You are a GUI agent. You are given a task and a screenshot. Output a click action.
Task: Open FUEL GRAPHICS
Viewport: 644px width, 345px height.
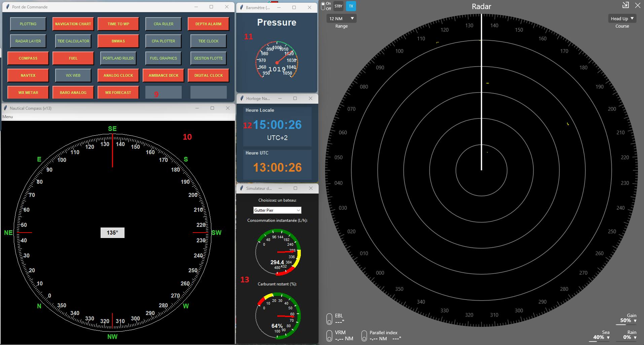pyautogui.click(x=163, y=58)
